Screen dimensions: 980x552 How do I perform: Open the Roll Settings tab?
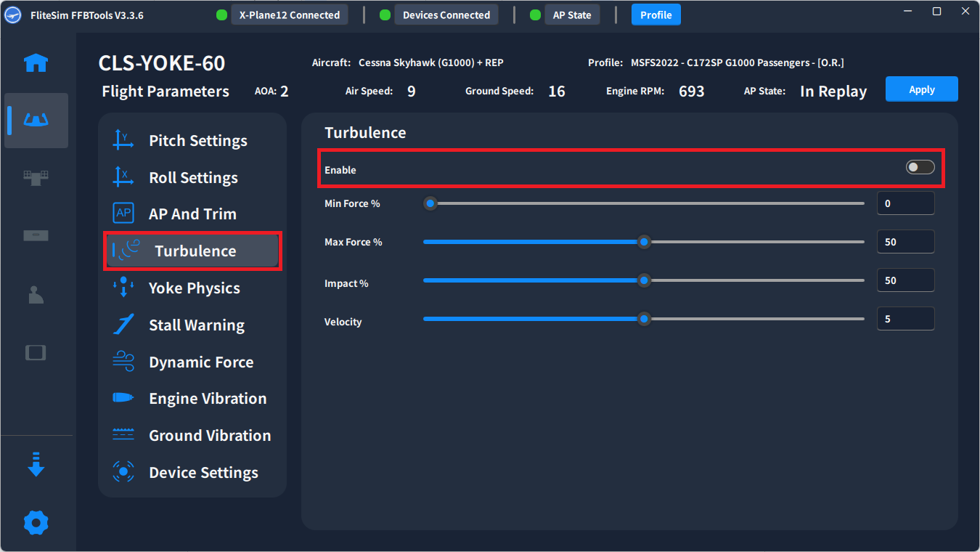[x=192, y=177]
